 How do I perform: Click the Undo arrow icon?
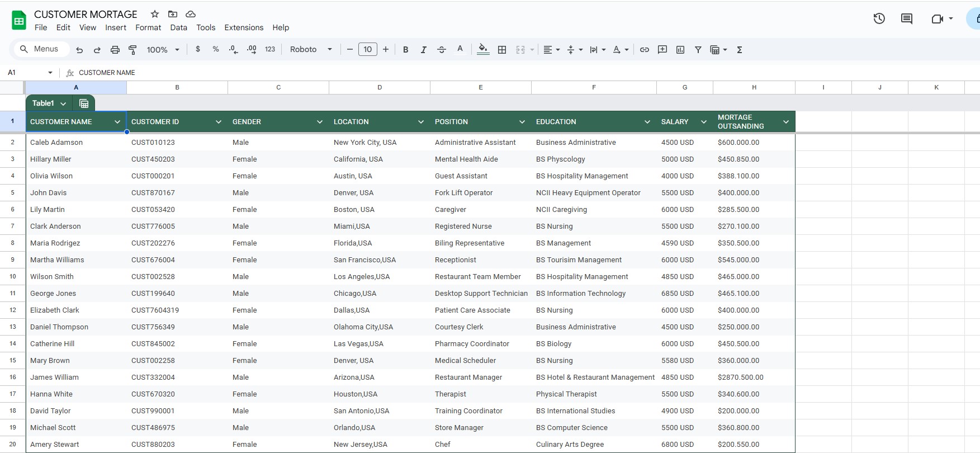[x=79, y=50]
